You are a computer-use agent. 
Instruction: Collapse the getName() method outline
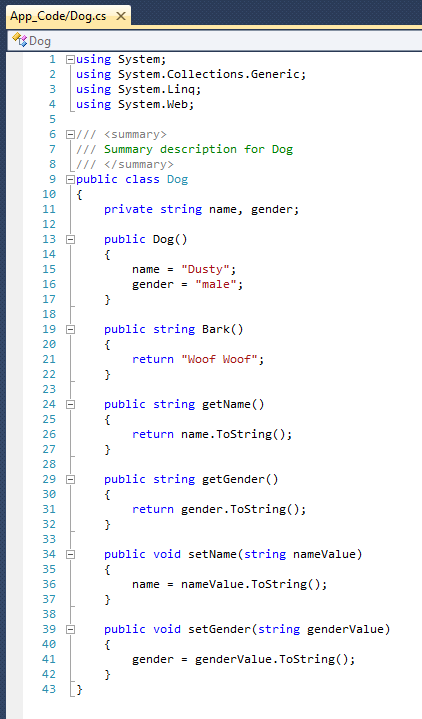coord(70,404)
